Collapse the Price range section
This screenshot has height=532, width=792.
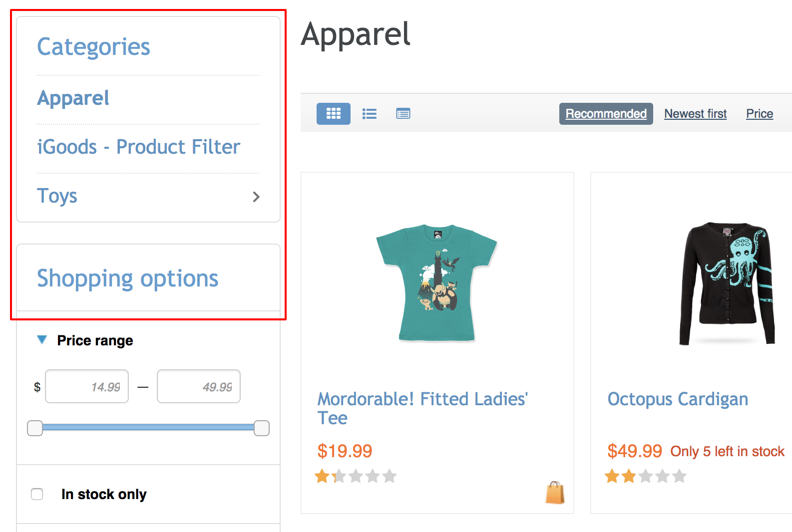pyautogui.click(x=42, y=339)
